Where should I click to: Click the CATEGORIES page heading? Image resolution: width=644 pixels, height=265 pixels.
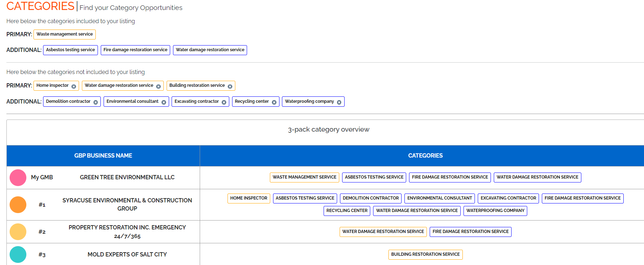[x=40, y=6]
